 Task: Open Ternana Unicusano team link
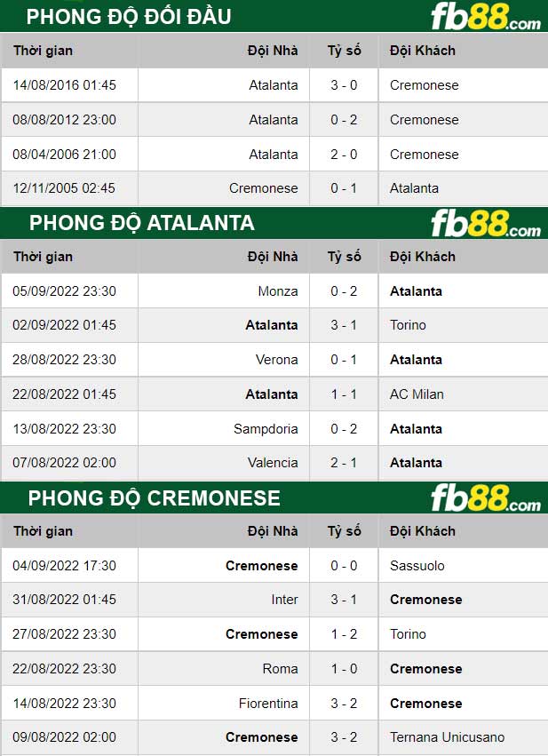[x=447, y=737]
